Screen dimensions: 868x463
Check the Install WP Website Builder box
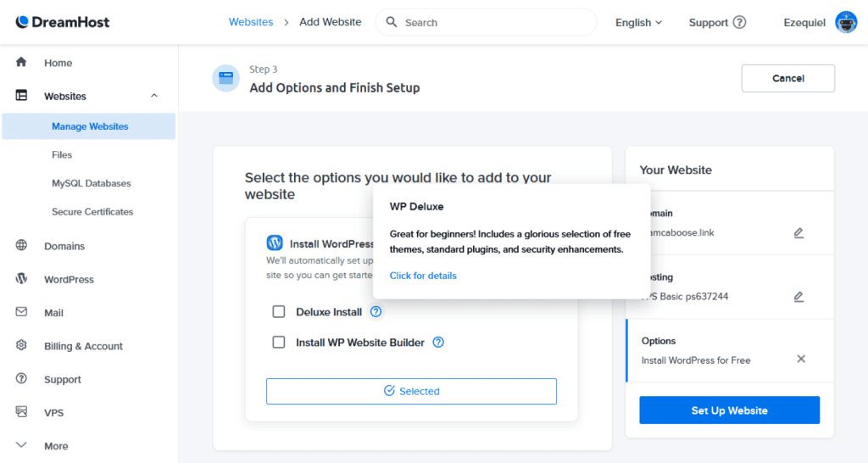(x=279, y=343)
